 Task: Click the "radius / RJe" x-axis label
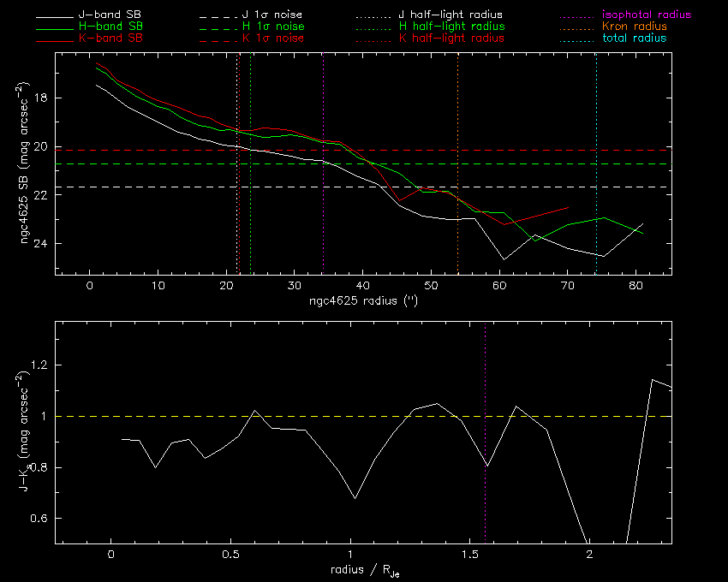363,570
